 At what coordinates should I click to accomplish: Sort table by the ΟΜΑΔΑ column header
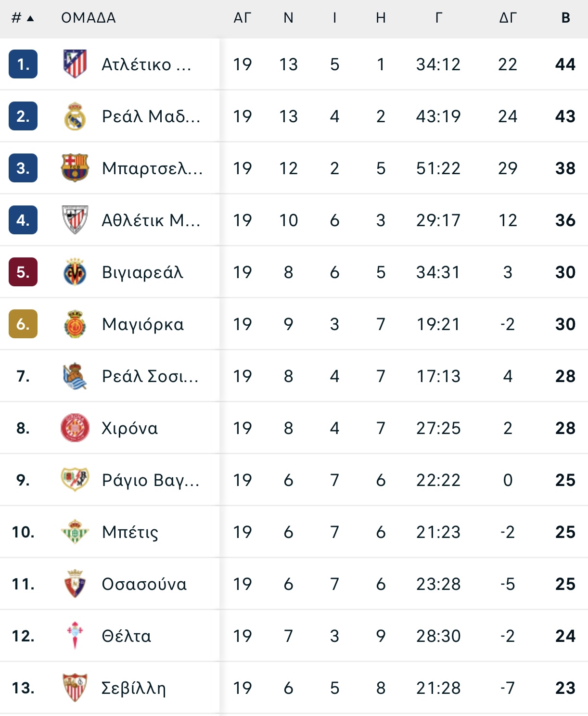89,18
